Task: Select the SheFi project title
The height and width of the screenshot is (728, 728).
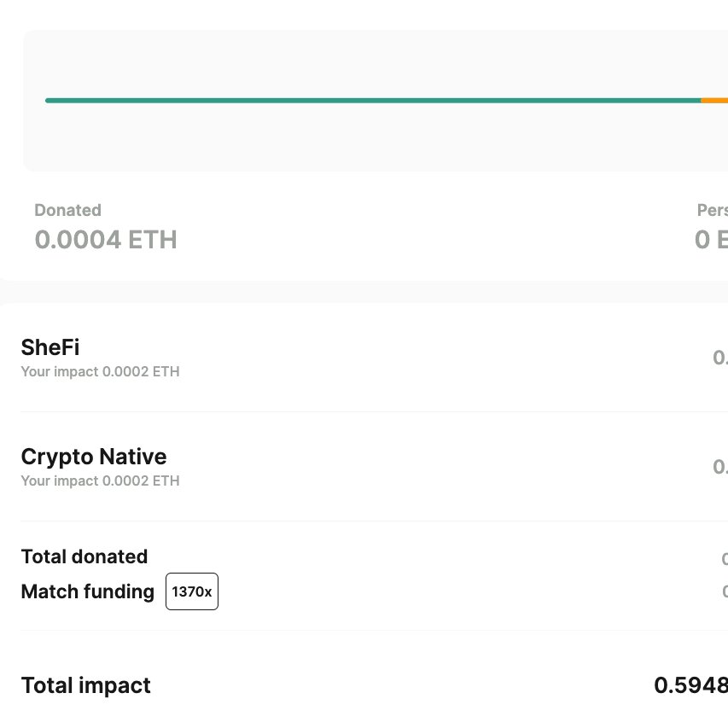Action: (50, 347)
